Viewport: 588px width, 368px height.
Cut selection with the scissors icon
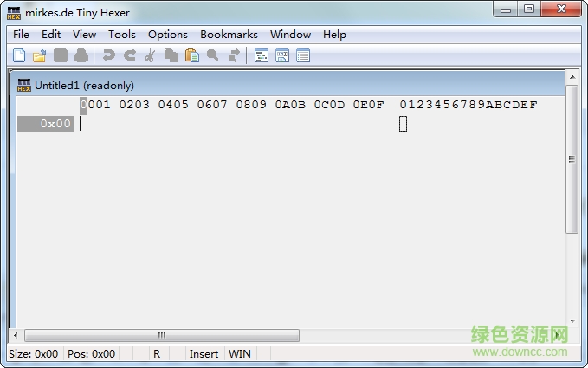click(150, 55)
